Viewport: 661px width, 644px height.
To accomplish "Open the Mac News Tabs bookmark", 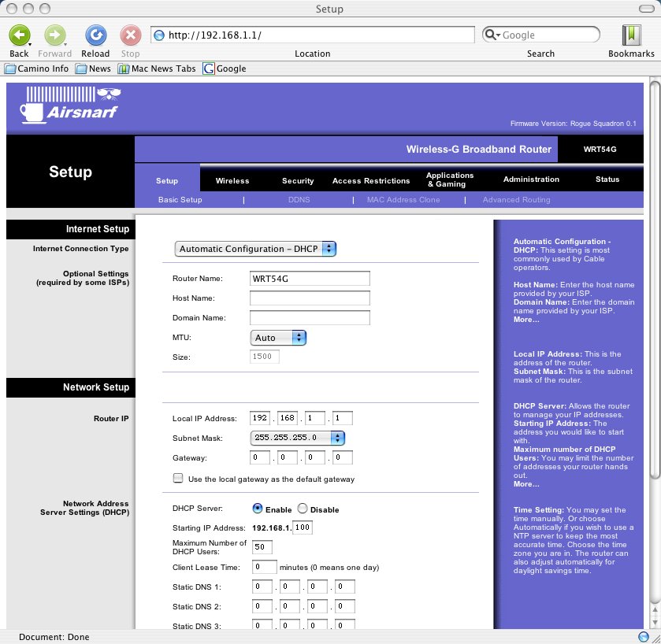I will pyautogui.click(x=156, y=68).
